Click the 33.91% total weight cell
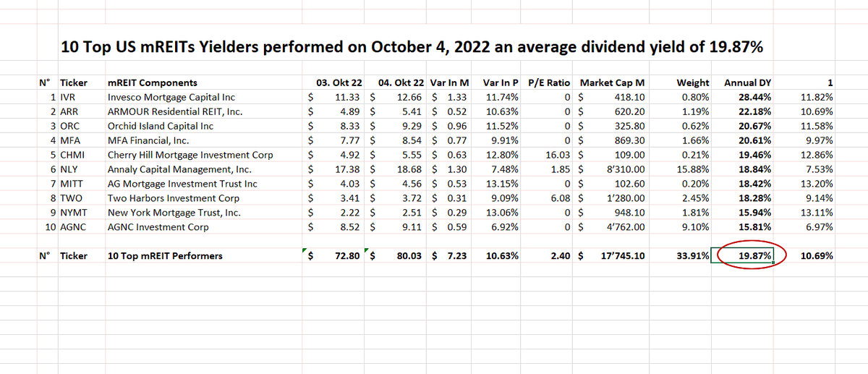The width and height of the screenshot is (868, 374). 692,256
